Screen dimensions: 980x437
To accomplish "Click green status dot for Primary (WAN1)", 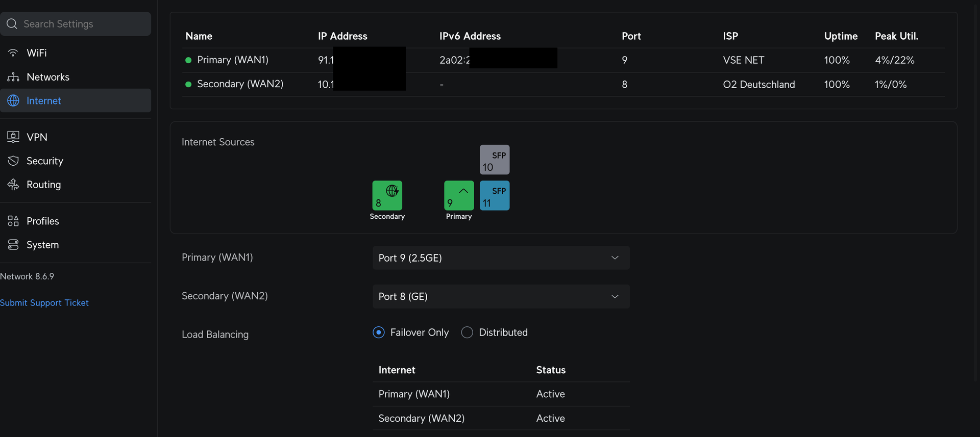I will pyautogui.click(x=188, y=60).
